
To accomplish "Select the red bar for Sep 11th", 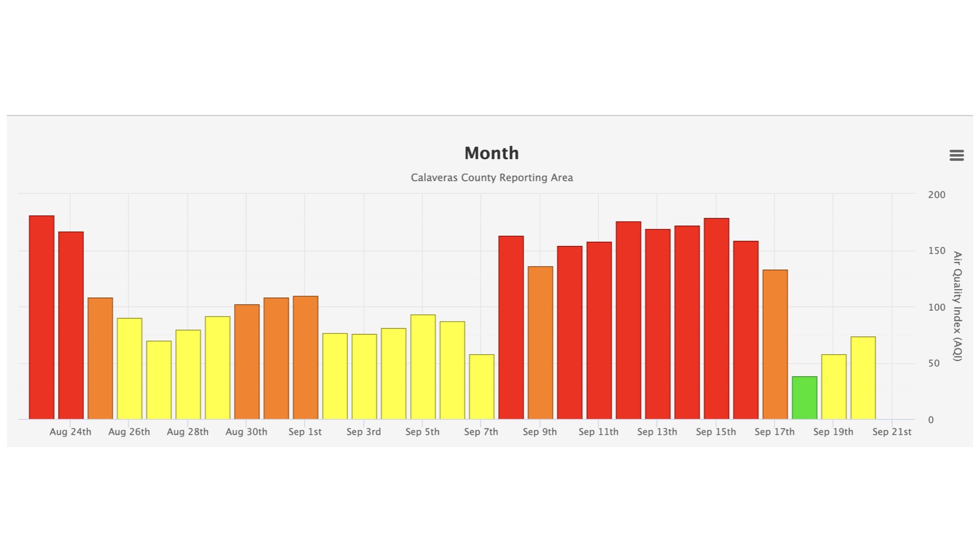I will click(x=599, y=331).
